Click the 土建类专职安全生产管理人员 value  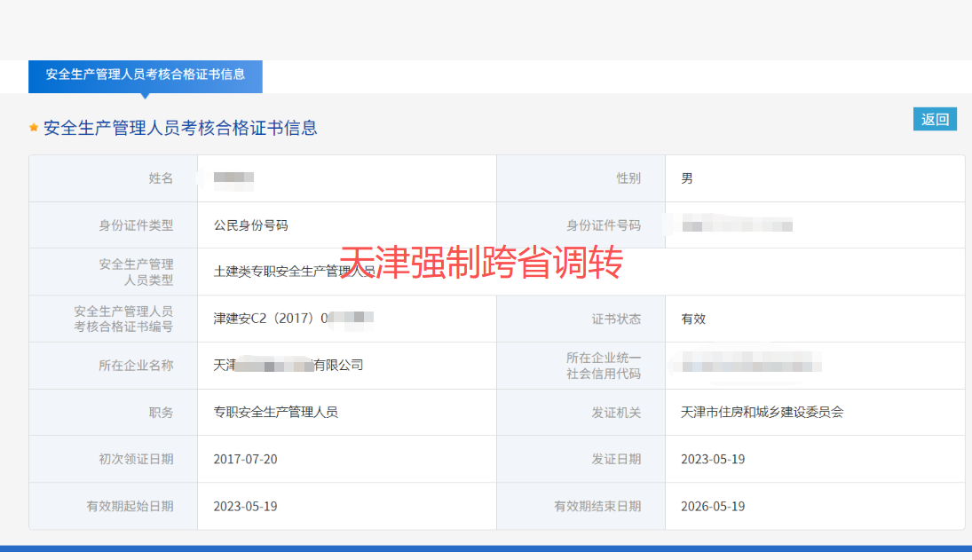point(284,272)
